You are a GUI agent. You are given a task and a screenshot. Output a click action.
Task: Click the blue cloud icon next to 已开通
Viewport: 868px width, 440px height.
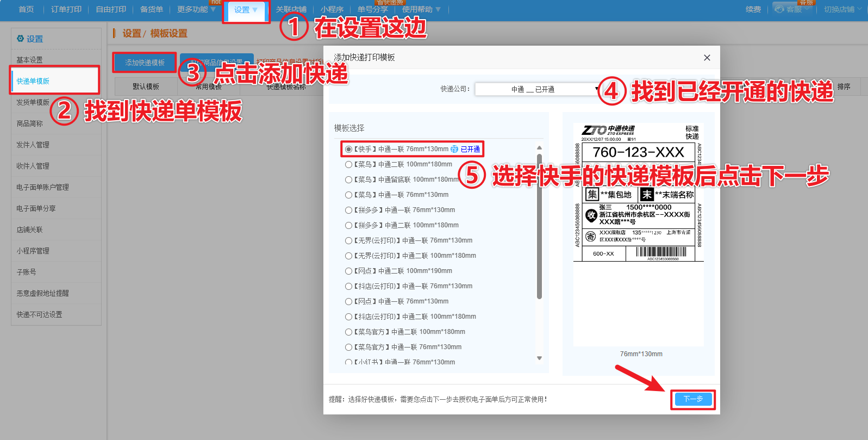point(454,149)
